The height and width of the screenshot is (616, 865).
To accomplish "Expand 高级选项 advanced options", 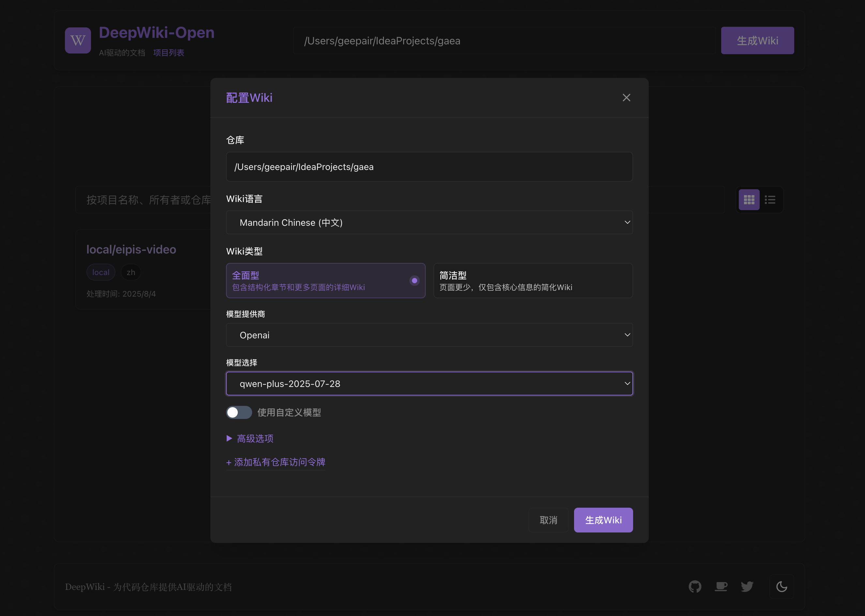I will pos(255,439).
